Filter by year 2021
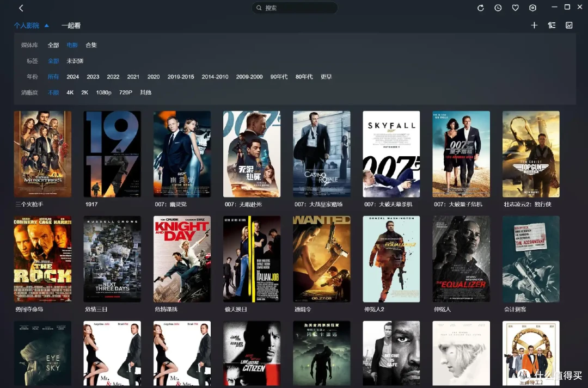588x388 pixels. pyautogui.click(x=133, y=77)
